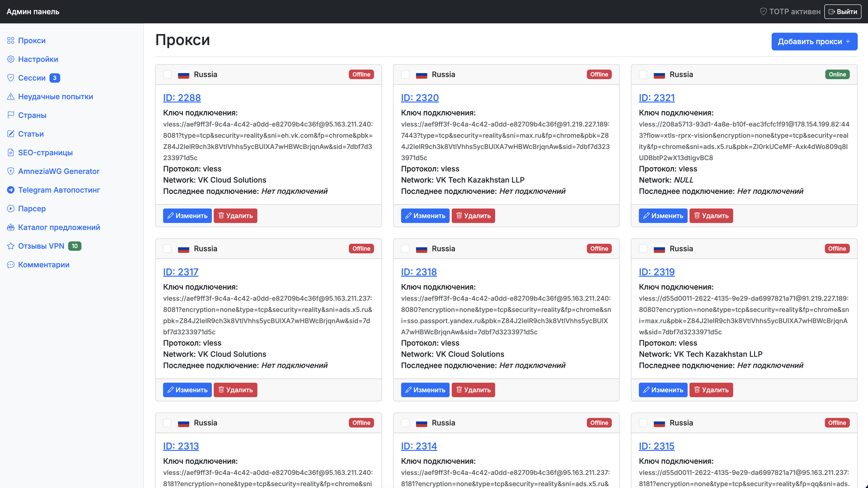868x488 pixels.
Task: Open the SEO-страницы menu item
Action: tap(45, 152)
